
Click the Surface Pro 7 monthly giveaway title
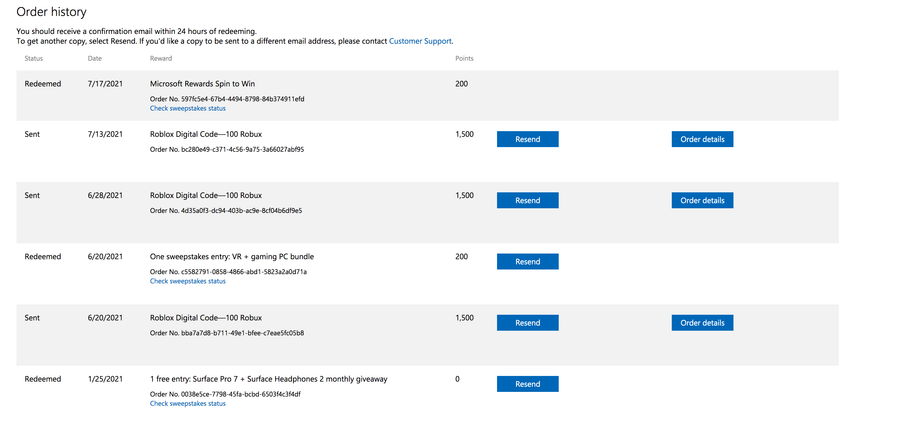point(268,379)
